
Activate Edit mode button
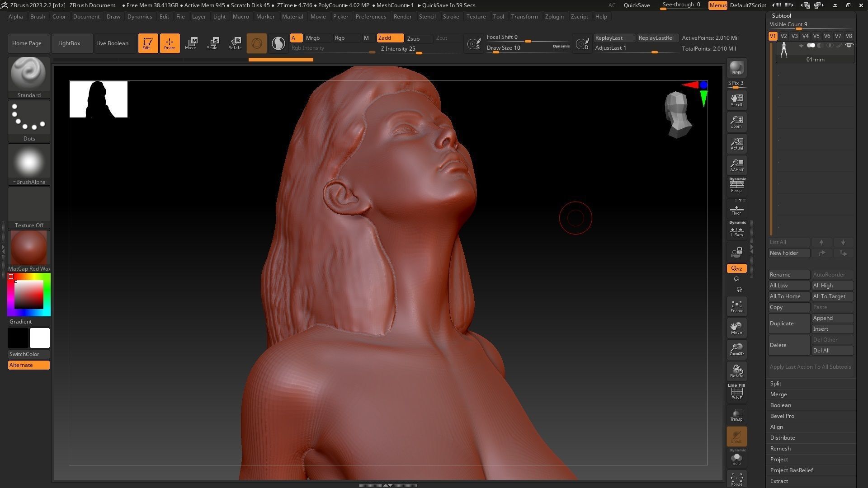pos(148,43)
